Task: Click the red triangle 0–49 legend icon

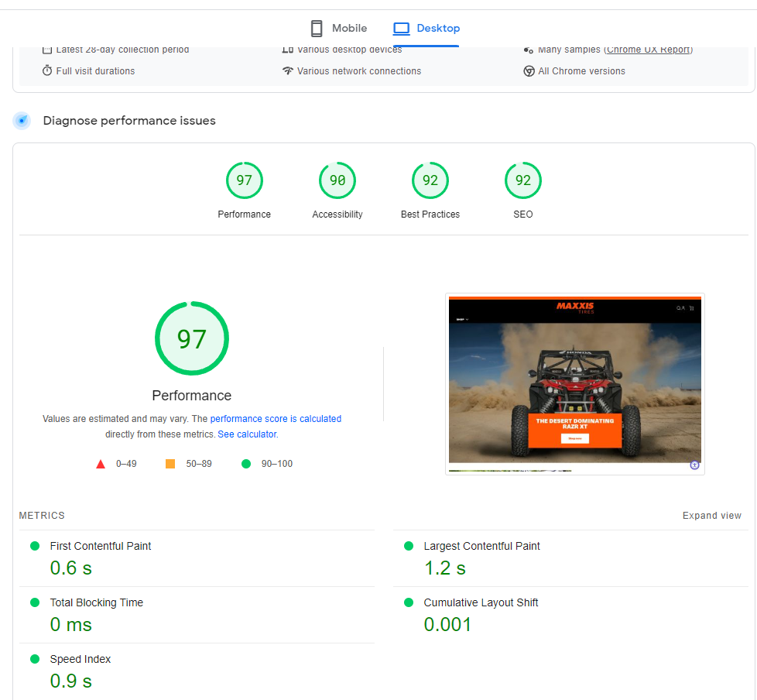Action: point(101,465)
